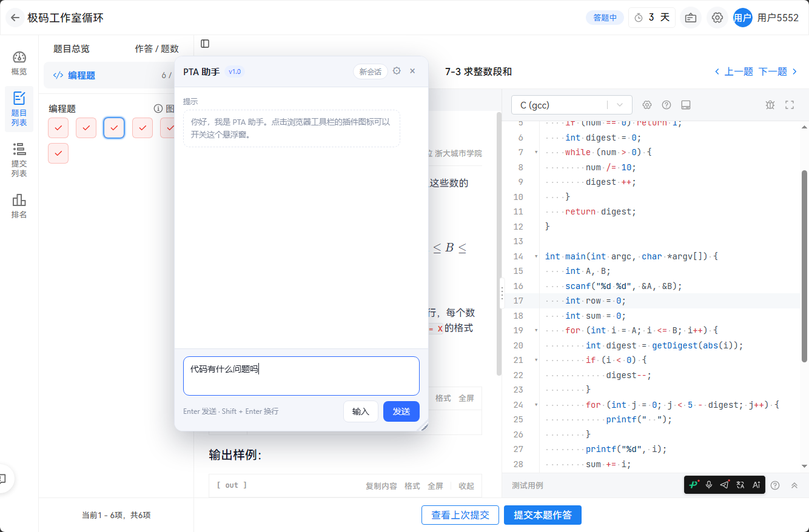Image resolution: width=809 pixels, height=532 pixels.
Task: Click 提交本题作答 submit button
Action: click(x=543, y=515)
